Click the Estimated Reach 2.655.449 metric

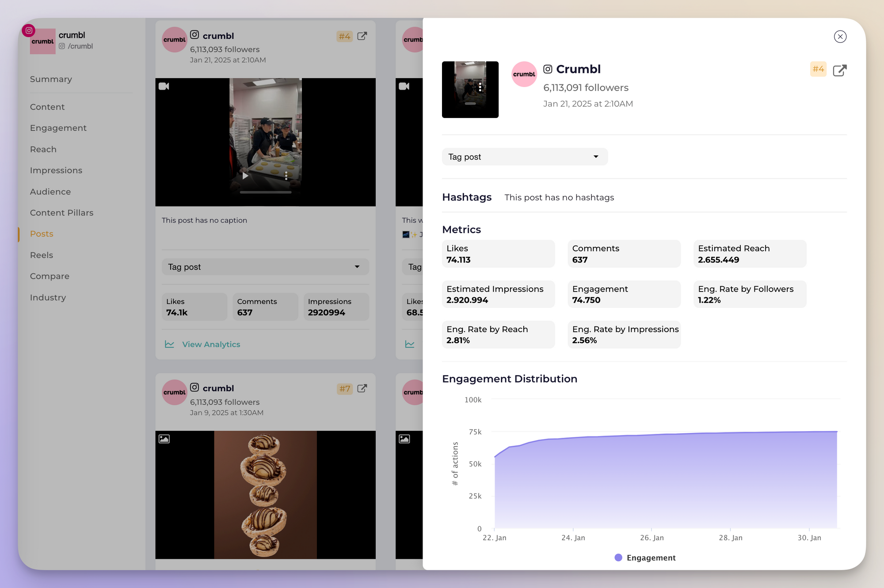click(750, 254)
